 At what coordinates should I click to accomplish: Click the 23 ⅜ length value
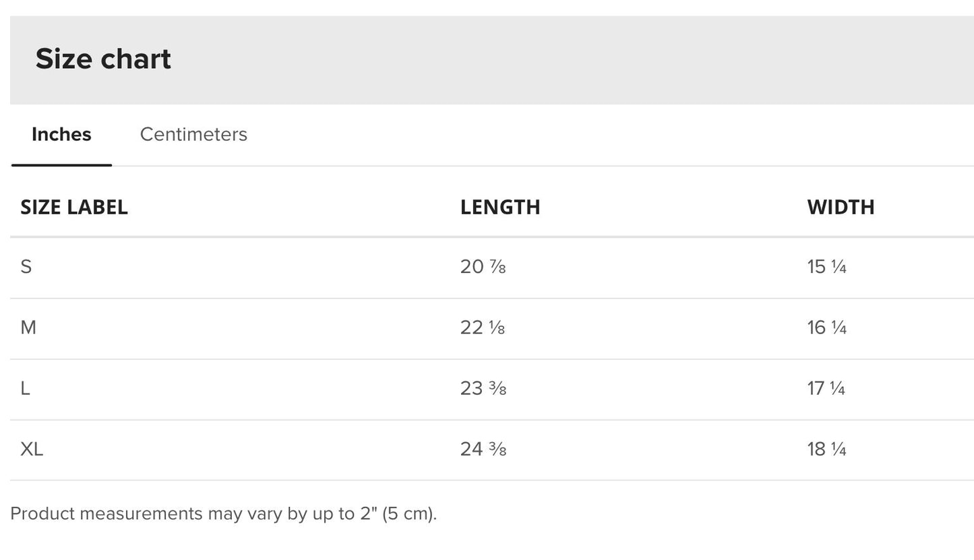[x=483, y=388]
